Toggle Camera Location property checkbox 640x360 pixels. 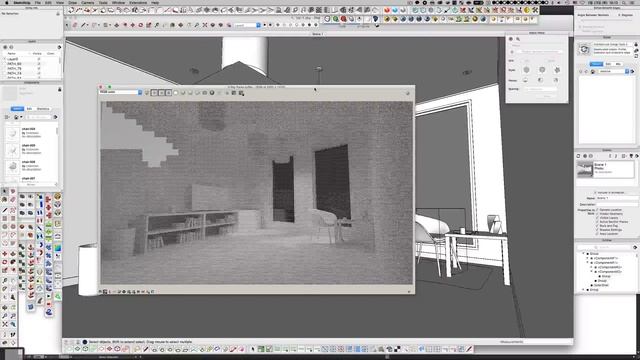coord(597,210)
